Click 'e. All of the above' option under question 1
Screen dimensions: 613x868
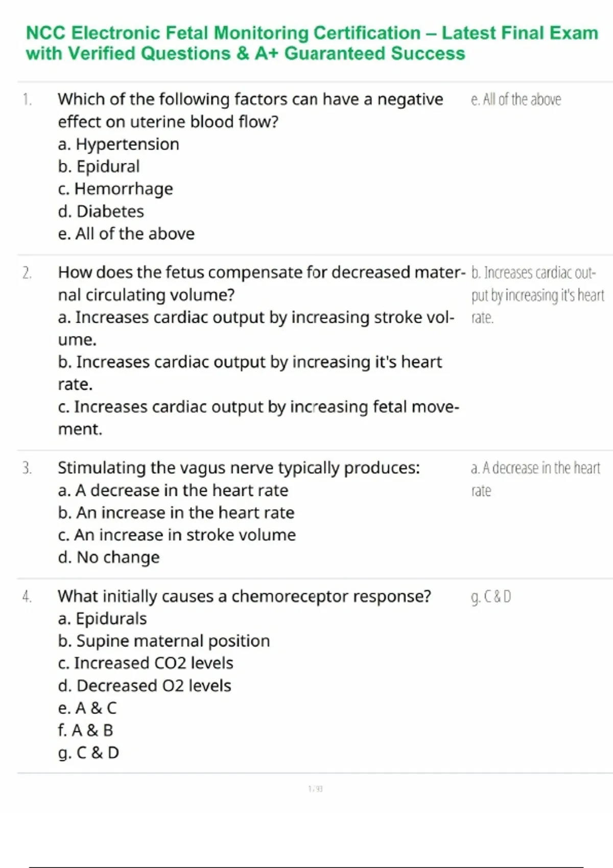tap(126, 234)
